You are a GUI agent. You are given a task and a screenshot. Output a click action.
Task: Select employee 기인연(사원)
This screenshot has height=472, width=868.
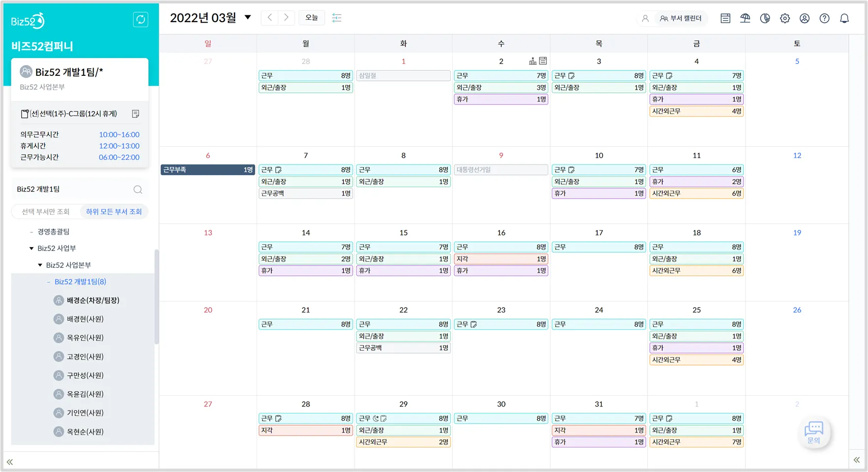85,413
